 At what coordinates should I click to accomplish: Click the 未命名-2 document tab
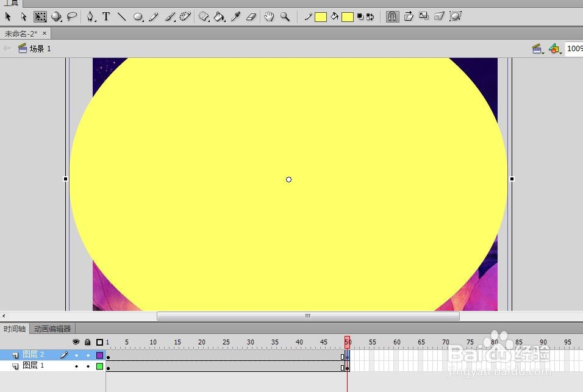[21, 34]
